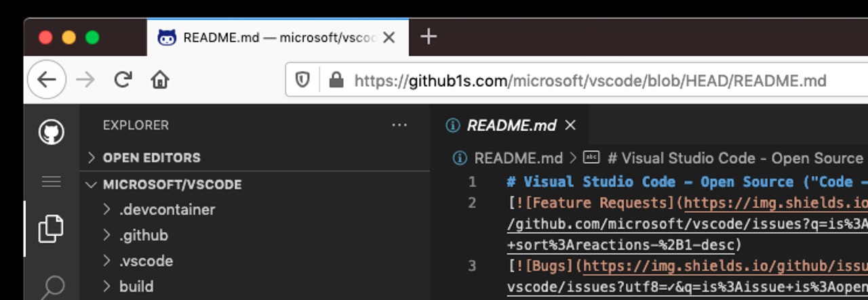Collapse the MICROSOFT/VSCODE section
868x300 pixels.
(254, 184)
